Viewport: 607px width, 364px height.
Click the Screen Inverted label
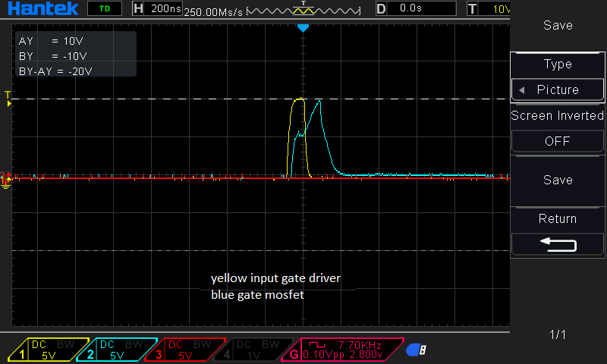click(x=558, y=116)
